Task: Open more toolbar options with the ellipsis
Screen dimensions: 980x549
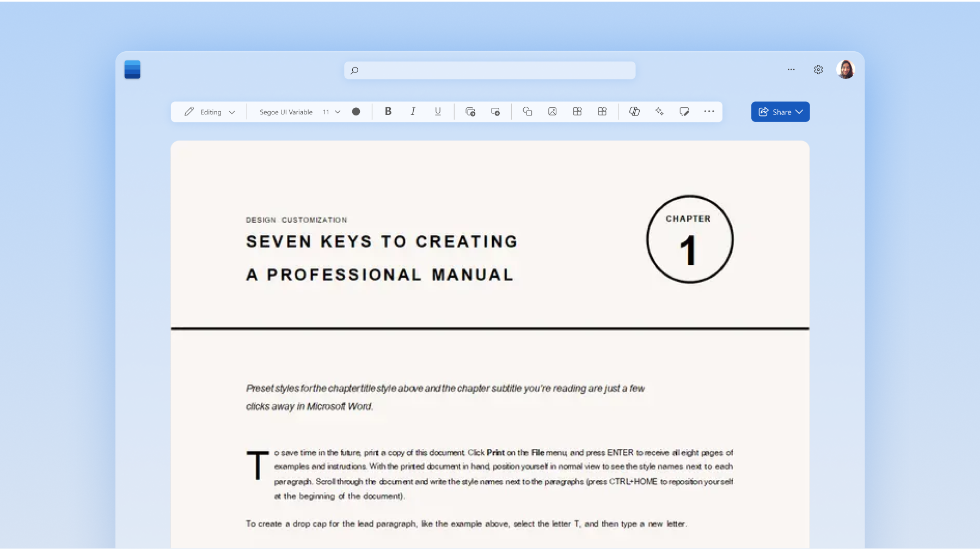Action: [709, 111]
